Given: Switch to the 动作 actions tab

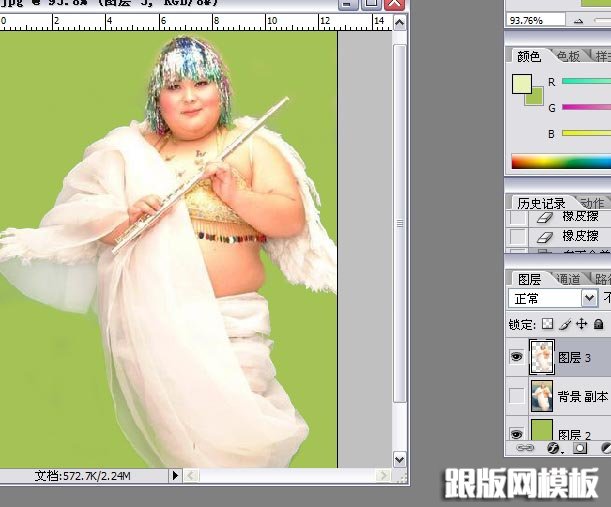Looking at the screenshot, I should point(592,203).
